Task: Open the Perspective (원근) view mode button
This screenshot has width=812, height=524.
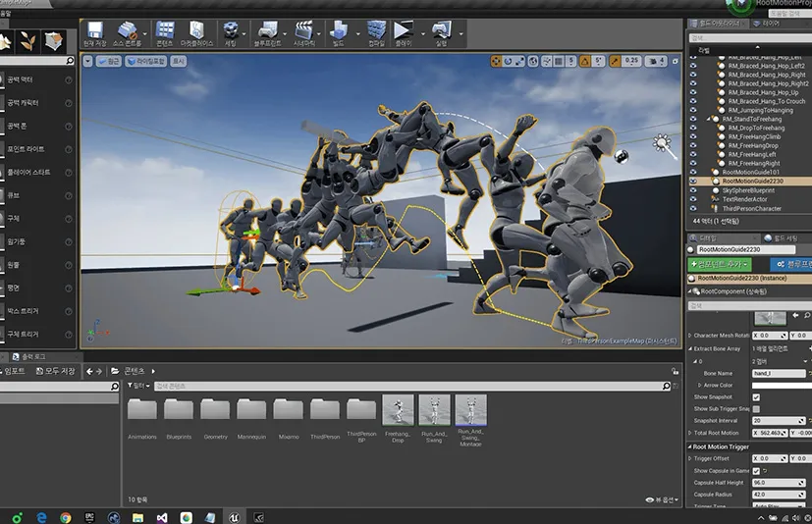Action: (109, 61)
